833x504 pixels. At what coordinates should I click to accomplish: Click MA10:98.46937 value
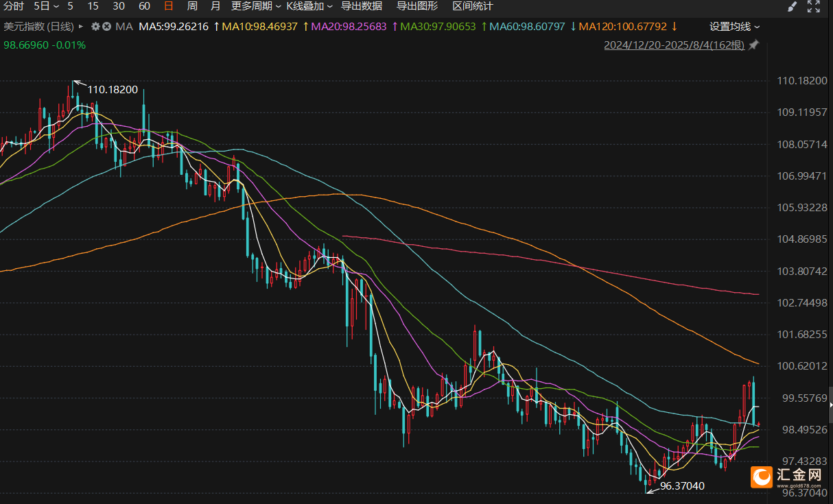pos(260,27)
